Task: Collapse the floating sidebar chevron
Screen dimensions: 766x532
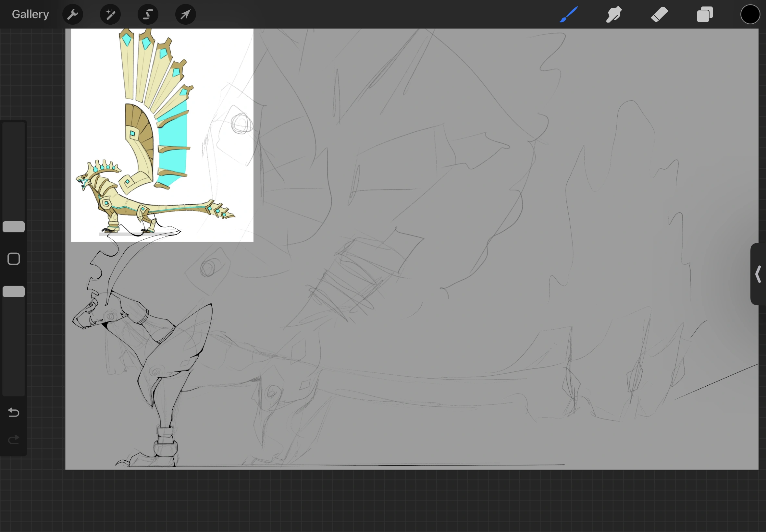Action: coord(758,274)
